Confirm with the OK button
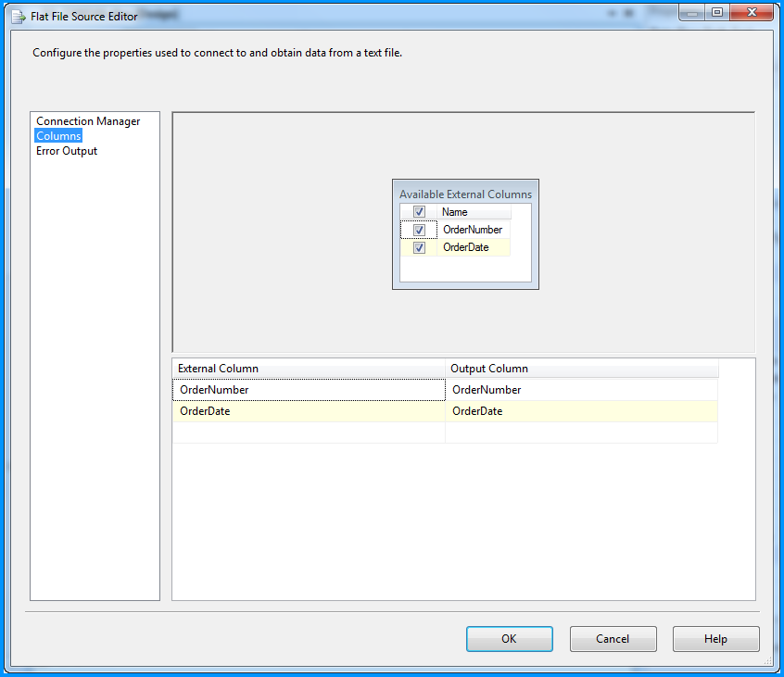 510,639
